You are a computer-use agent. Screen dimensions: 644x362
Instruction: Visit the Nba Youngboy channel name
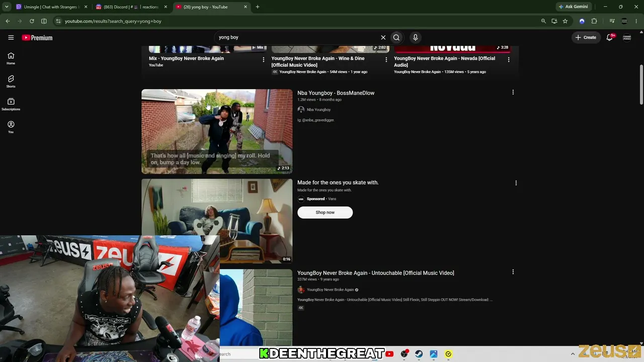[x=318, y=110]
